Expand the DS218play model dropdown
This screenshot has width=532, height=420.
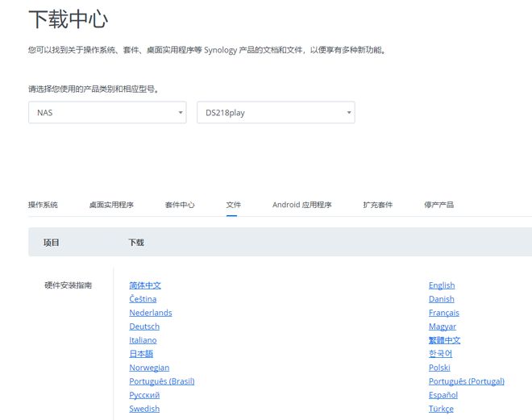tap(275, 113)
